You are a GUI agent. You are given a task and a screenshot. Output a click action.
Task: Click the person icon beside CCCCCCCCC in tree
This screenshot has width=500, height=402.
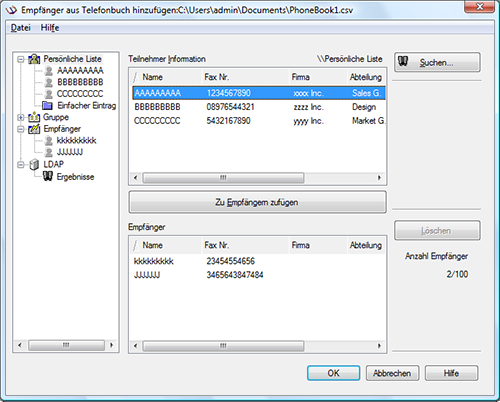[x=49, y=94]
